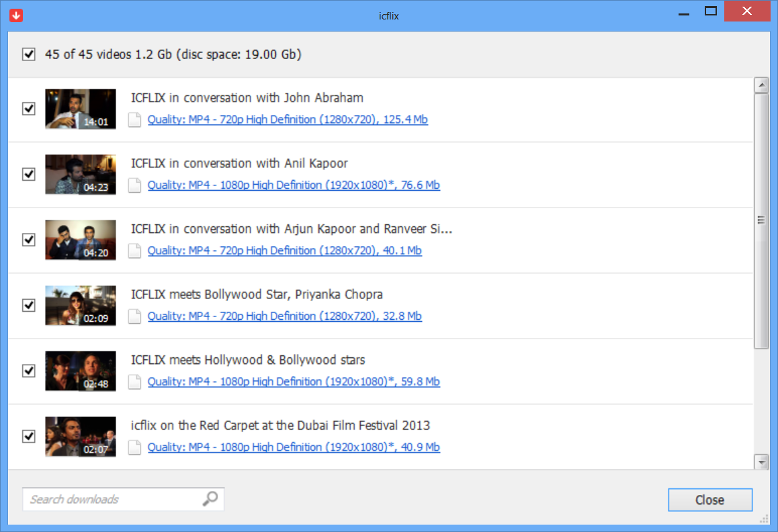778x532 pixels.
Task: Click the vertical scrollbar thumb
Action: pyautogui.click(x=761, y=221)
